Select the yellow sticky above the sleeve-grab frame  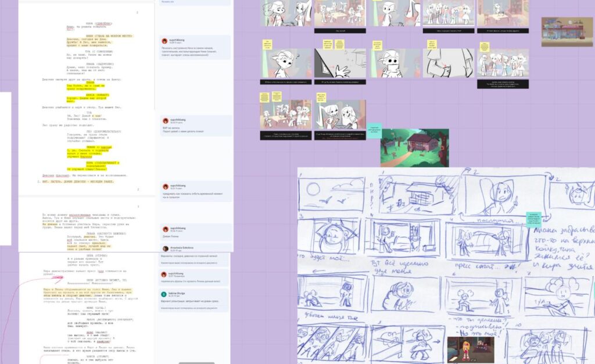pos(432,44)
